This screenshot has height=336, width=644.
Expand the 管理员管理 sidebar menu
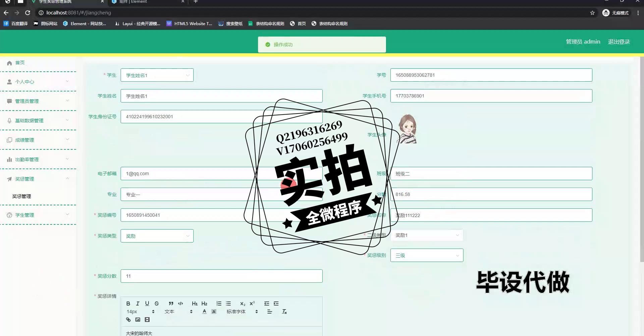[x=38, y=101]
